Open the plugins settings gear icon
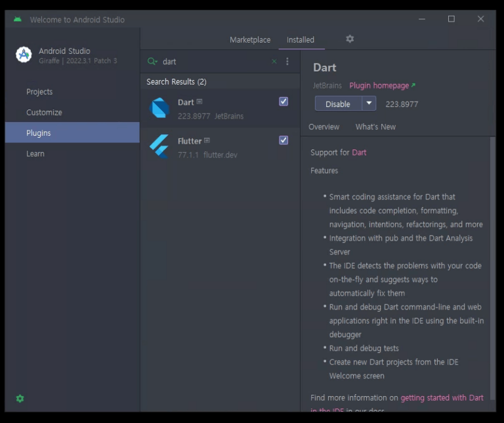The image size is (504, 423). (350, 39)
